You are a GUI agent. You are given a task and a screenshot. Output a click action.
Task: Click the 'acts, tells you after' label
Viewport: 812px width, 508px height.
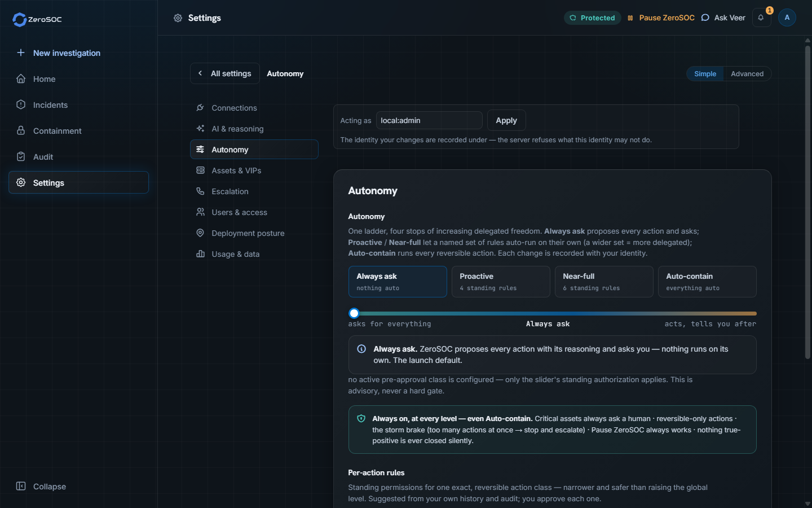(710, 324)
